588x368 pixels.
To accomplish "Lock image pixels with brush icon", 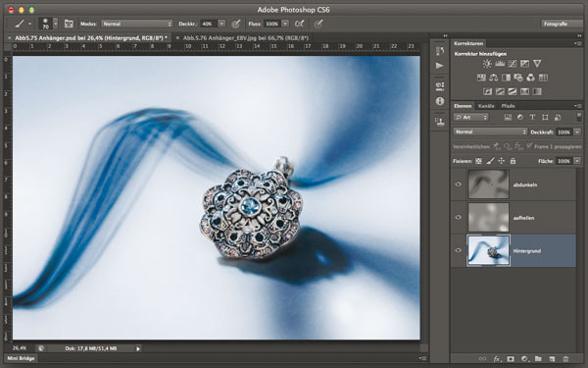I will pyautogui.click(x=490, y=161).
